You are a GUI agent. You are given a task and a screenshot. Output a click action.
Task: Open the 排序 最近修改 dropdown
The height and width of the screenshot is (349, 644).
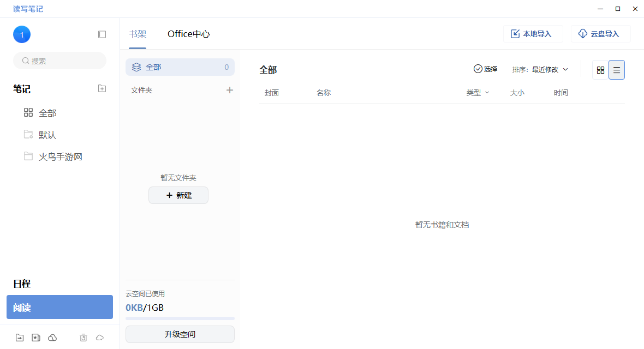540,69
